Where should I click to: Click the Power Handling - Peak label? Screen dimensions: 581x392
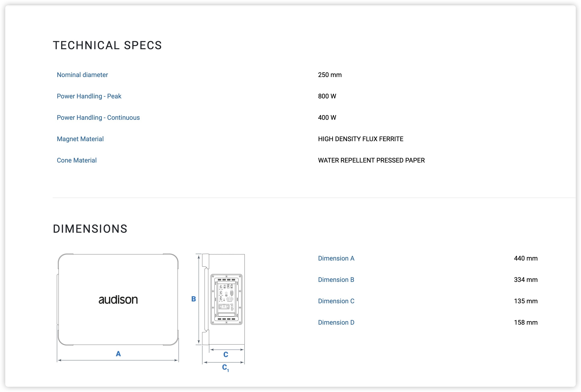click(x=89, y=96)
